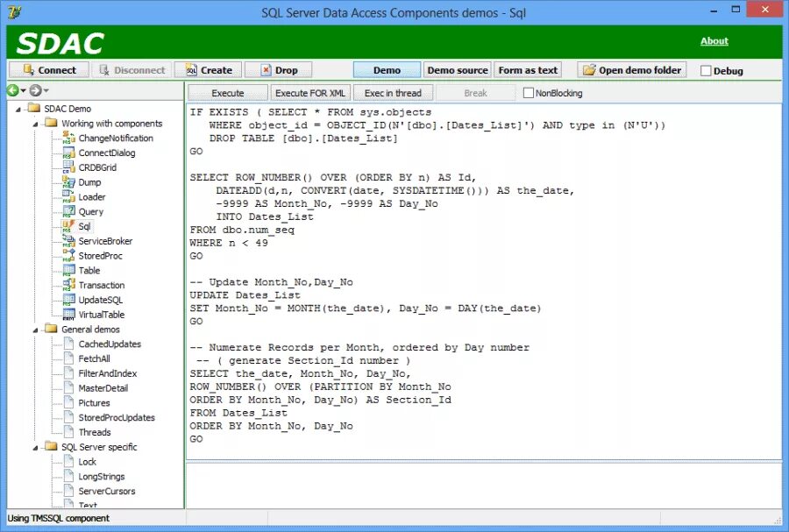
Task: Switch to Demo source view
Action: point(458,70)
